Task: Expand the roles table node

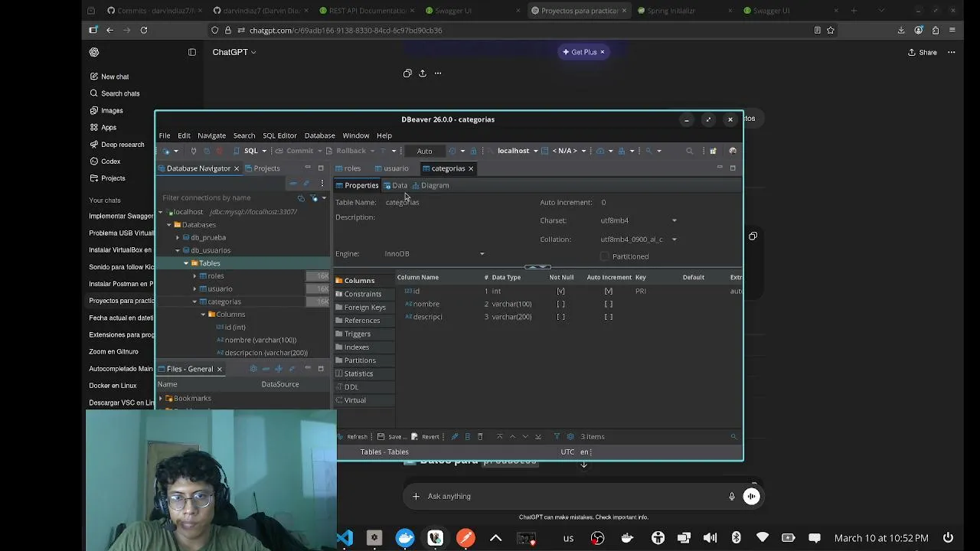Action: click(x=194, y=275)
